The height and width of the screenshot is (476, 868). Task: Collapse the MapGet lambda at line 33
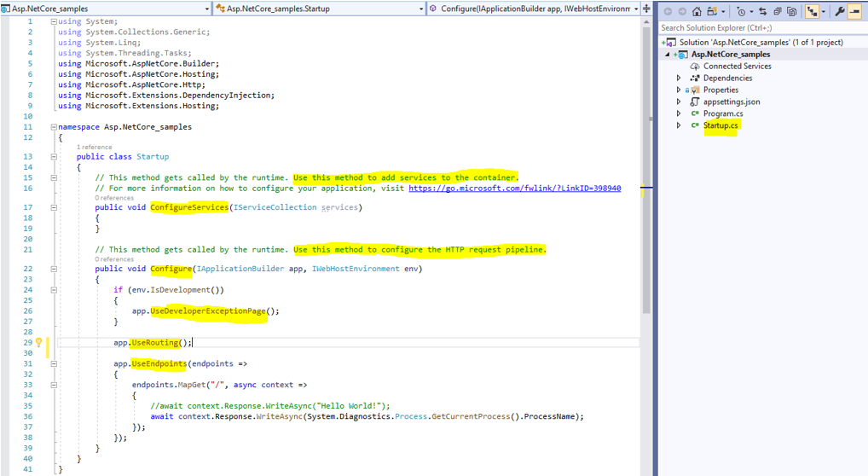click(x=54, y=385)
